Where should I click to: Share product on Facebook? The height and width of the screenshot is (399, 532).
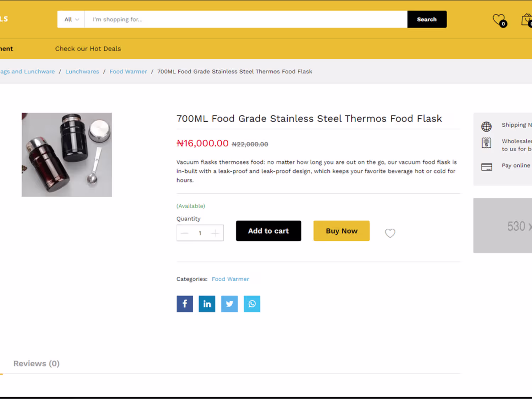(x=185, y=304)
